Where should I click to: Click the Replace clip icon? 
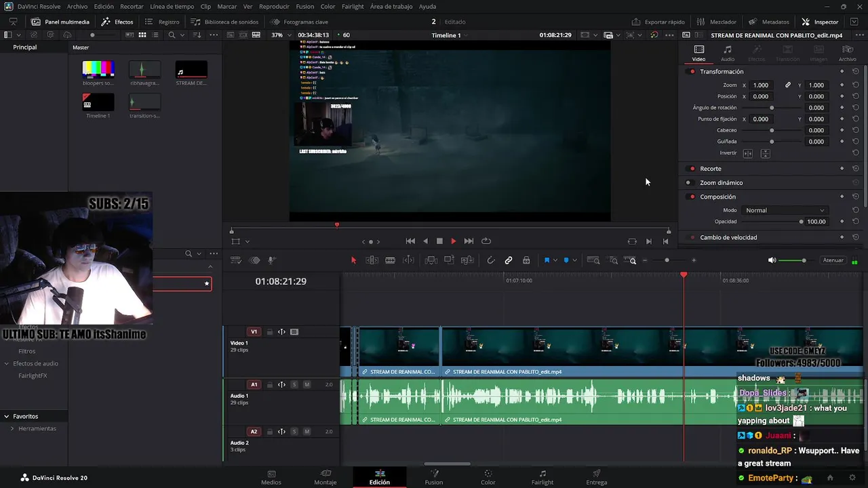click(467, 260)
